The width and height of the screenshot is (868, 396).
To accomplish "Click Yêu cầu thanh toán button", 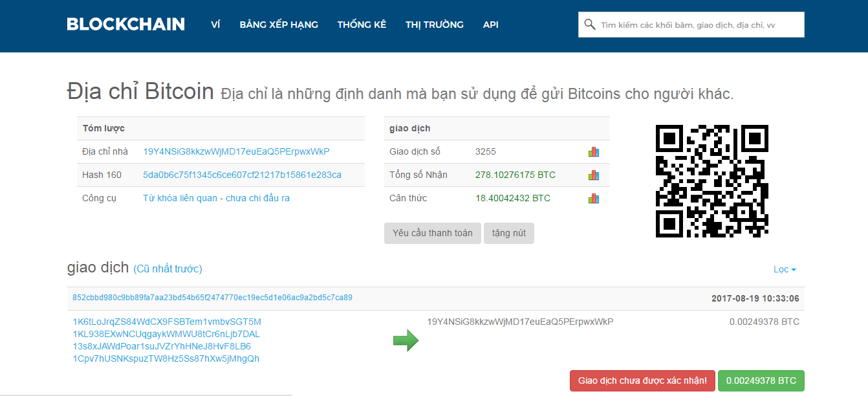I will [x=433, y=233].
